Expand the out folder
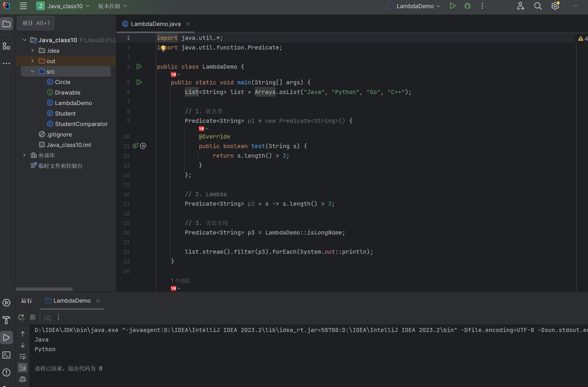Viewport: 588px width, 387px height. point(33,61)
